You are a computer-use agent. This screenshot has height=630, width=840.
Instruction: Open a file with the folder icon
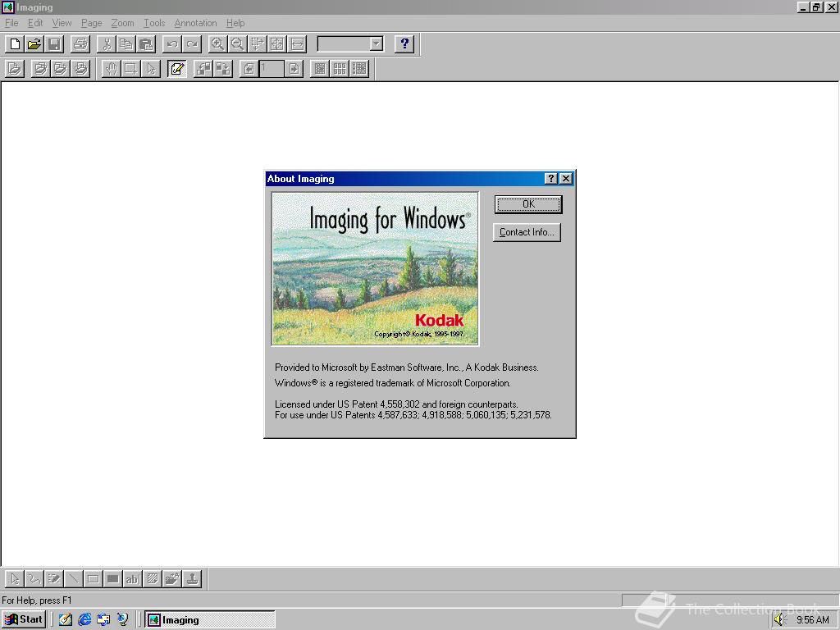(34, 44)
